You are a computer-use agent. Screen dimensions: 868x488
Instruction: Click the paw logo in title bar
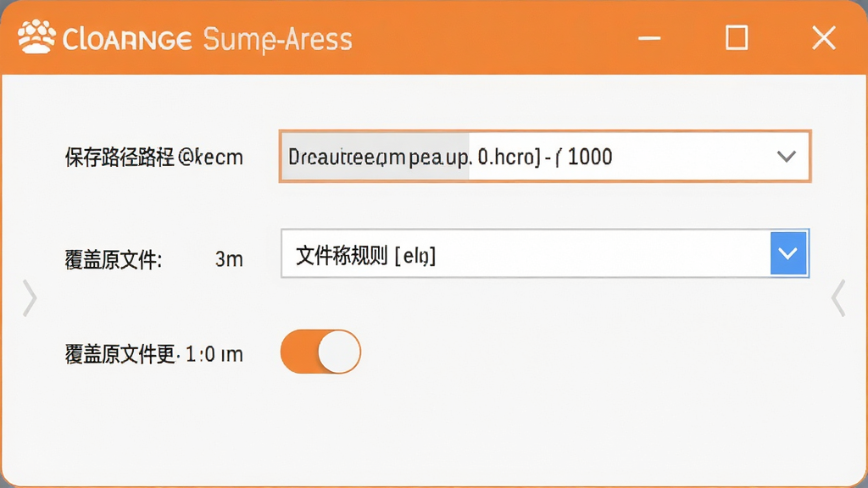click(36, 37)
